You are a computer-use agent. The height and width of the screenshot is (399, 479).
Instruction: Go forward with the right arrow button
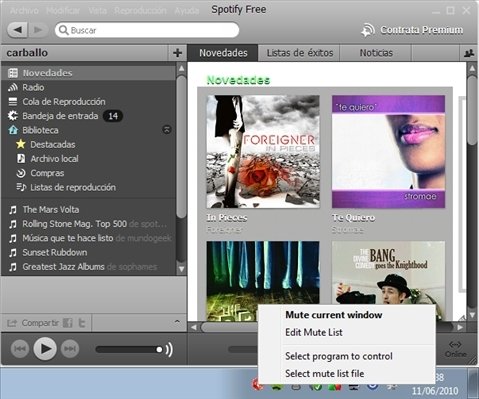[x=38, y=30]
